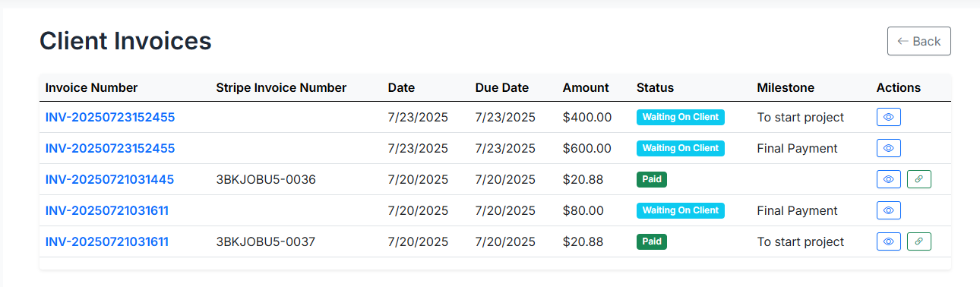980x287 pixels.
Task: Open eye icon for invoice 3BKJOBU5-0036
Action: (889, 179)
